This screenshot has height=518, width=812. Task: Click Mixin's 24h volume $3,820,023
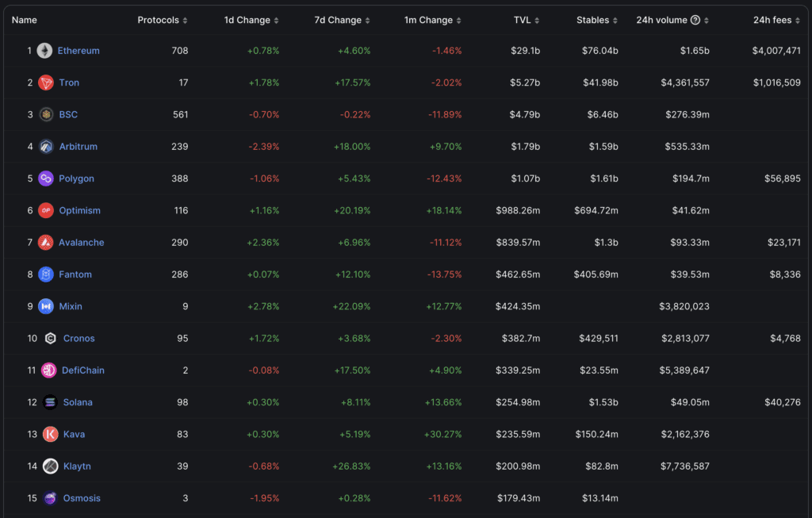(684, 307)
